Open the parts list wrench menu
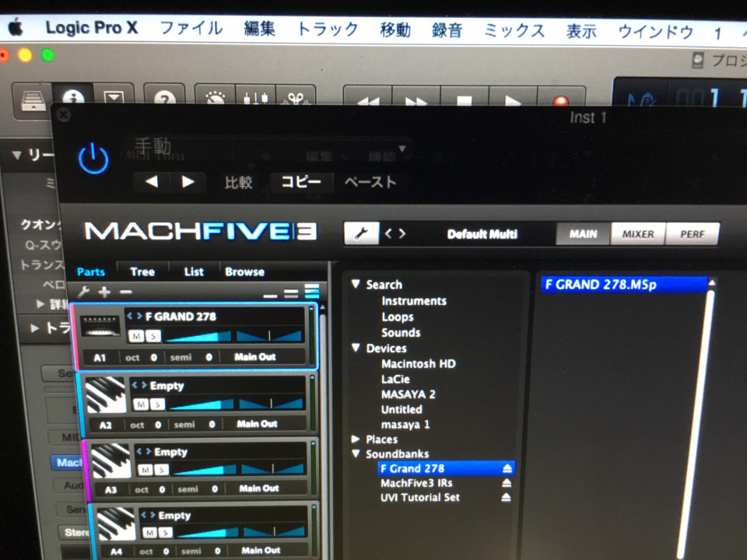 [x=83, y=292]
